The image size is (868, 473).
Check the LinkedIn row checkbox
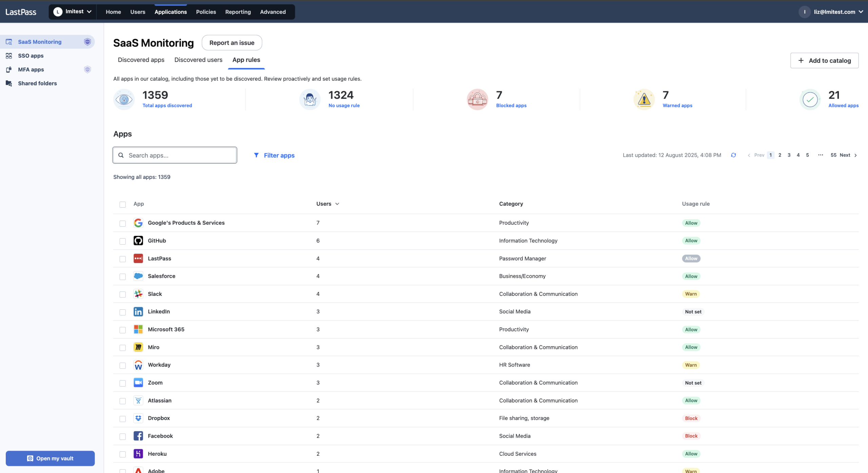[x=122, y=312]
